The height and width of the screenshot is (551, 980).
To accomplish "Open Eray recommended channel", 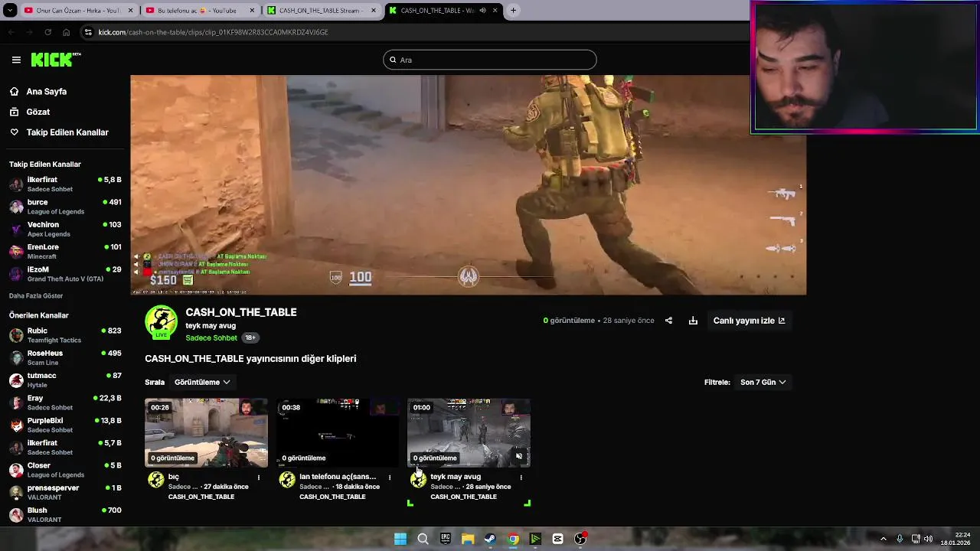I will pyautogui.click(x=65, y=403).
